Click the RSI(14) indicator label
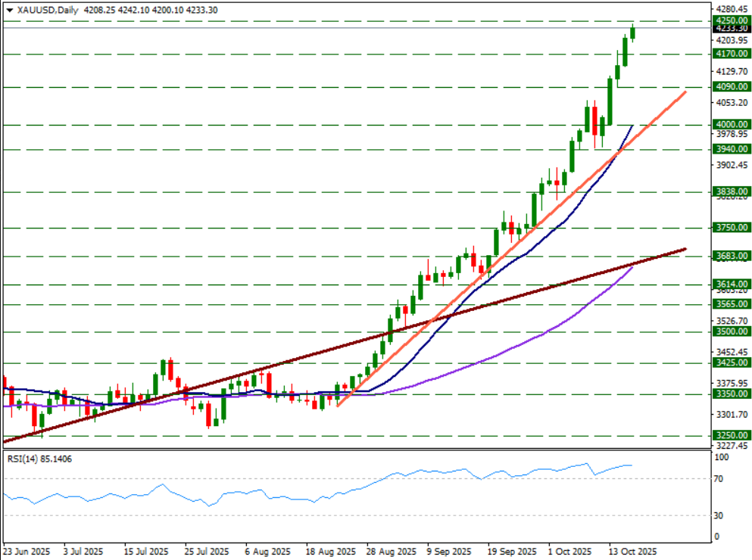Image resolution: width=752 pixels, height=560 pixels. pyautogui.click(x=39, y=459)
